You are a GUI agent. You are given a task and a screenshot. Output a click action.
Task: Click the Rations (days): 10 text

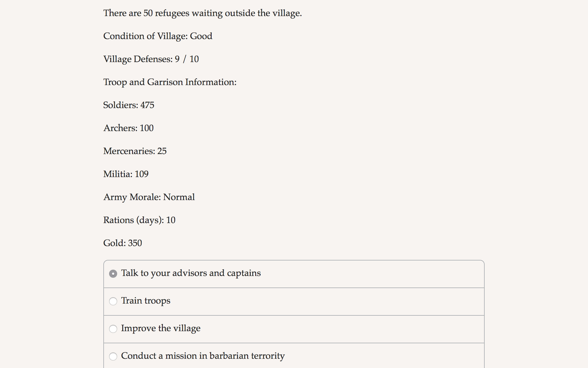point(139,220)
